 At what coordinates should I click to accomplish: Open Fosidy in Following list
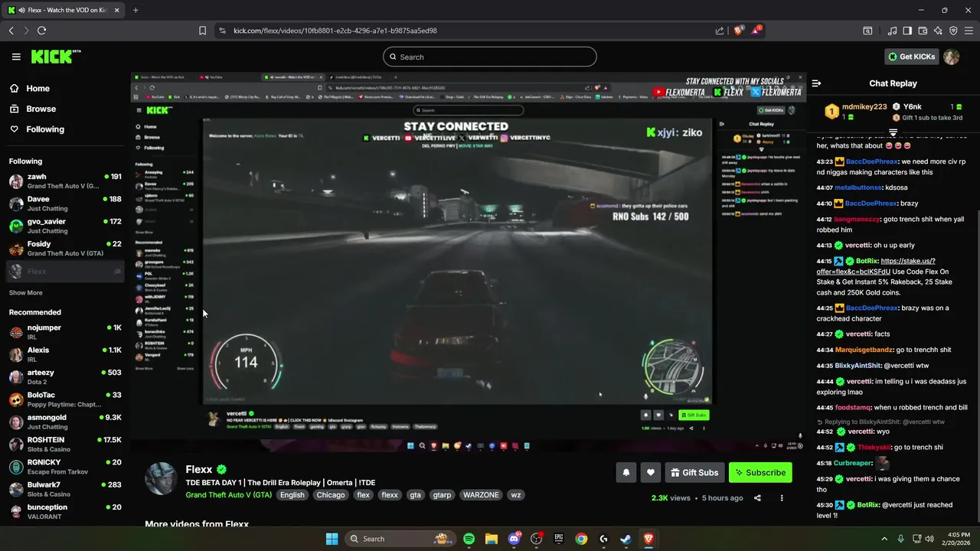coord(65,248)
